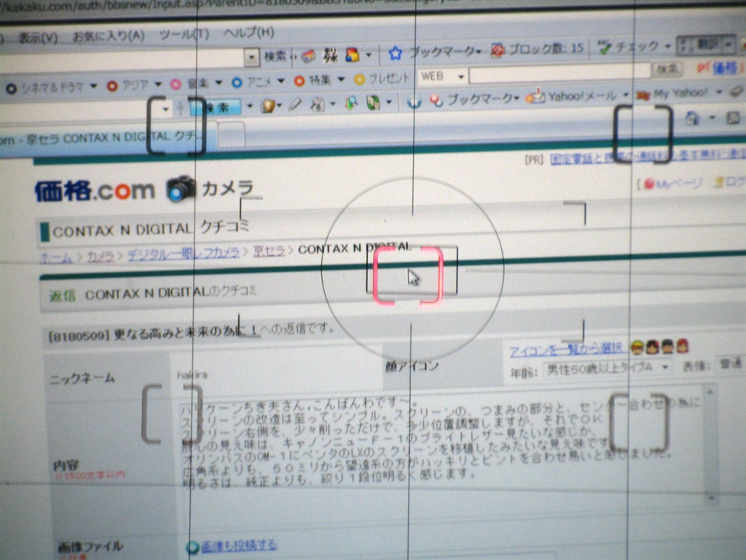Click the 価格.com site logo
746x560 pixels.
(95, 192)
